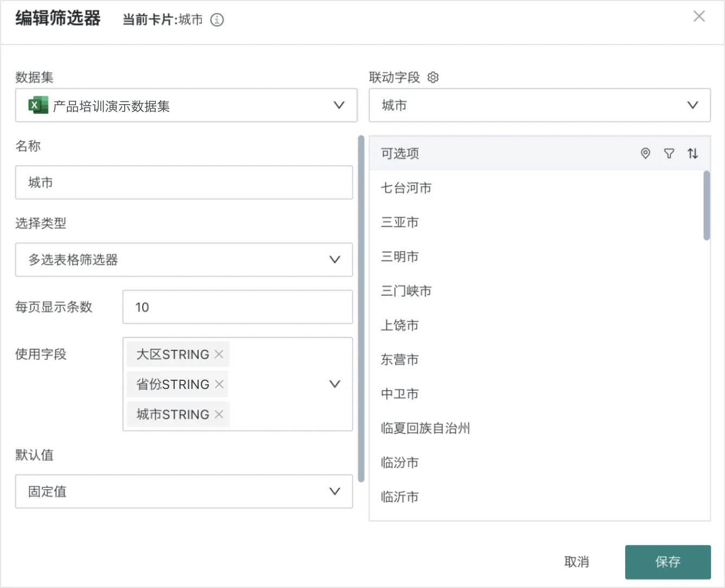The width and height of the screenshot is (725, 588).
Task: Remove the 大区STRING field tag
Action: pos(219,354)
